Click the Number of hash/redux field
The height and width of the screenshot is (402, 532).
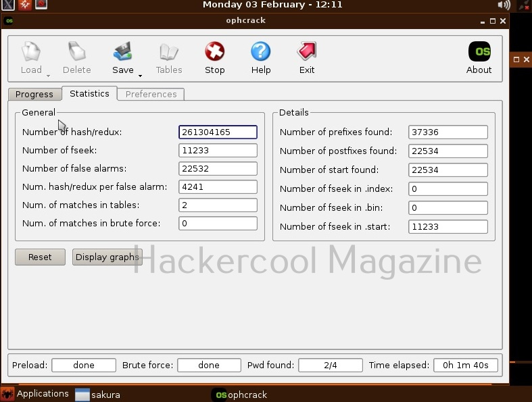(218, 132)
